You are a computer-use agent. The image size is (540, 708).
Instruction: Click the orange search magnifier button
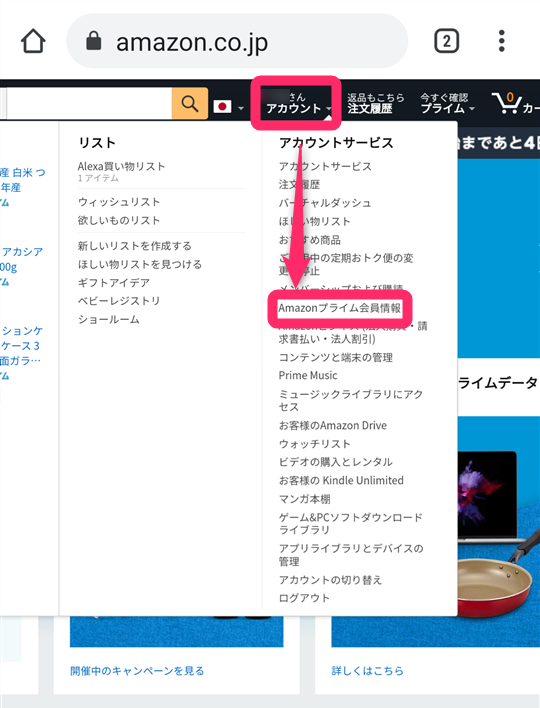[x=190, y=103]
